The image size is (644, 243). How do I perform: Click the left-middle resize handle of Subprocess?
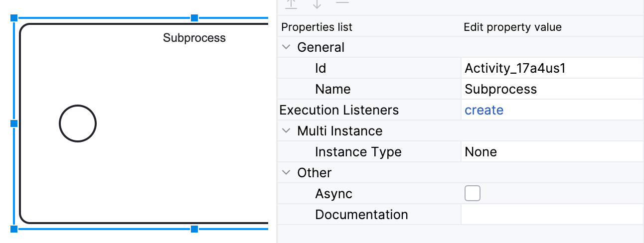[14, 123]
